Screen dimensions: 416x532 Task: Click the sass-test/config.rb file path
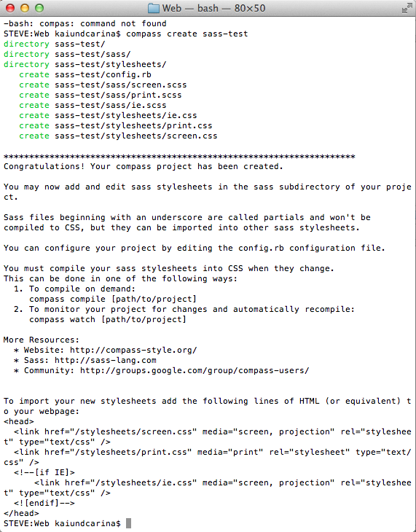(x=103, y=74)
